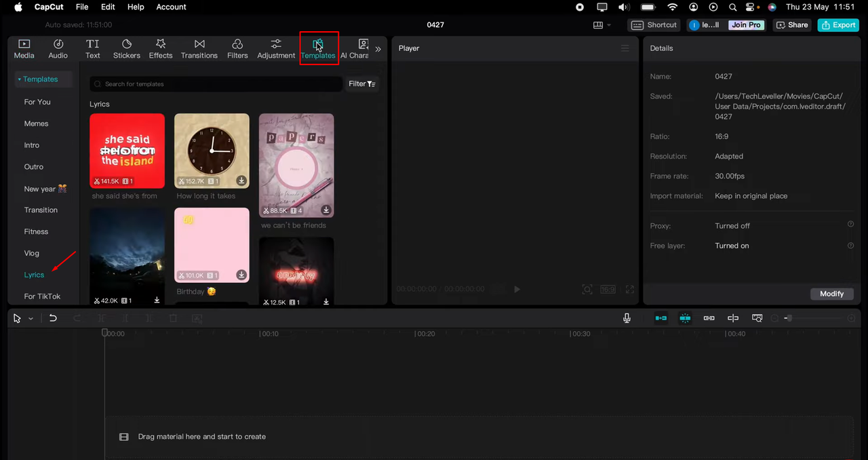
Task: Select the Fitness category
Action: pos(36,231)
